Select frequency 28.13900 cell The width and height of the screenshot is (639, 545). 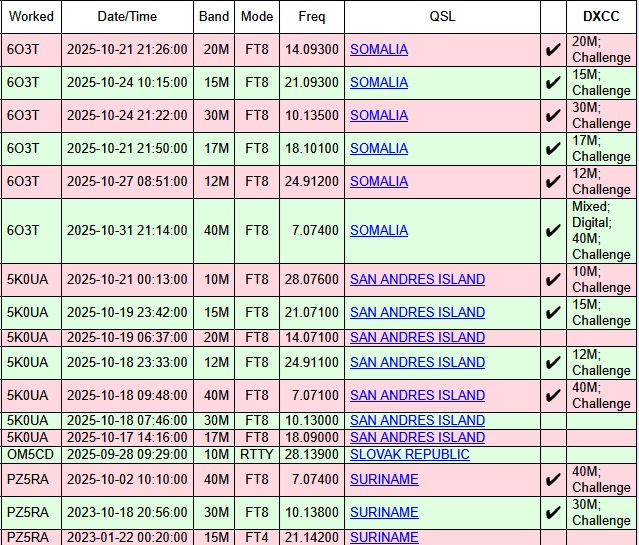tap(312, 455)
